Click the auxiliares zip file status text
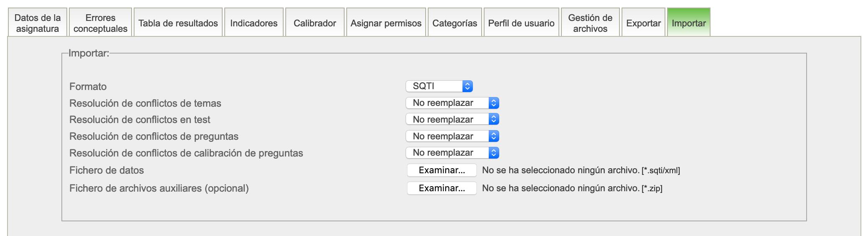This screenshot has height=236, width=868. 561,188
